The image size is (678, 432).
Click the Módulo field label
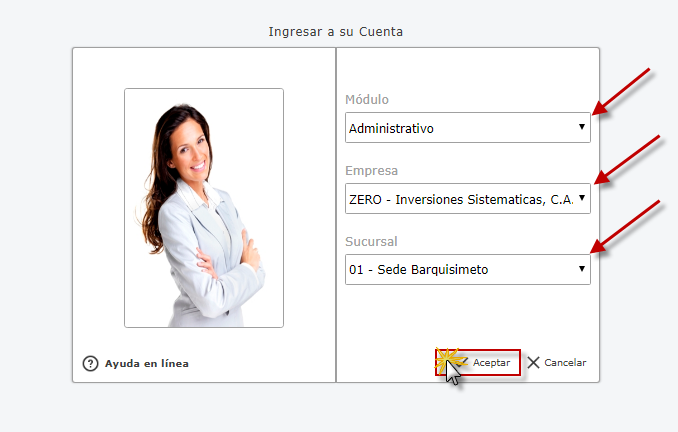pos(367,99)
